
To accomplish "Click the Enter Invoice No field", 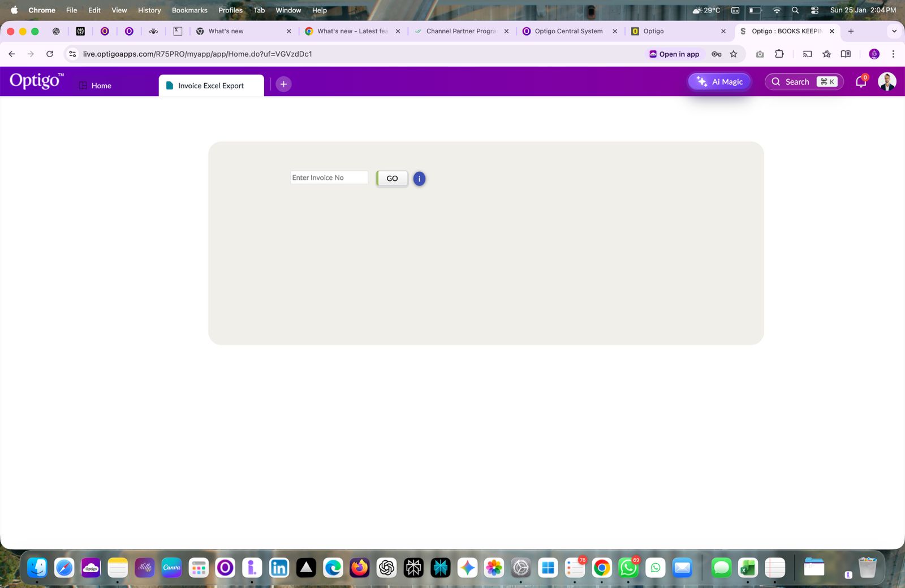I will (329, 178).
